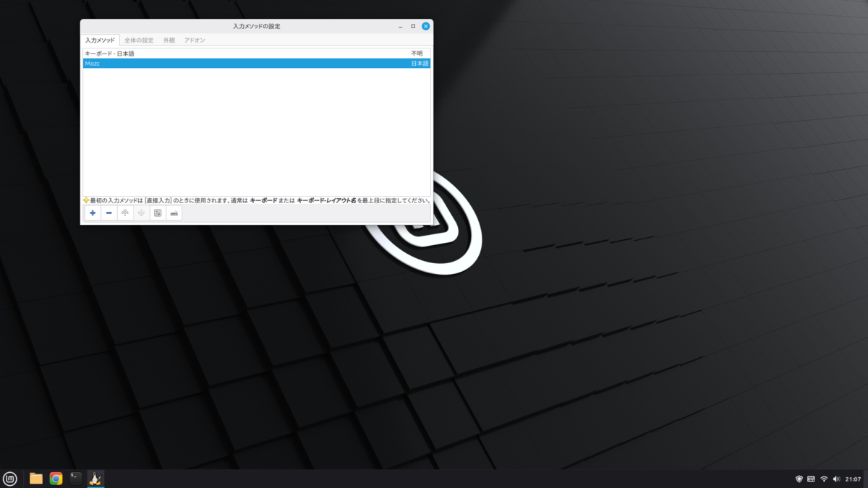Open the Wi-Fi network tray icon
Viewport: 868px width, 488px height.
click(823, 479)
